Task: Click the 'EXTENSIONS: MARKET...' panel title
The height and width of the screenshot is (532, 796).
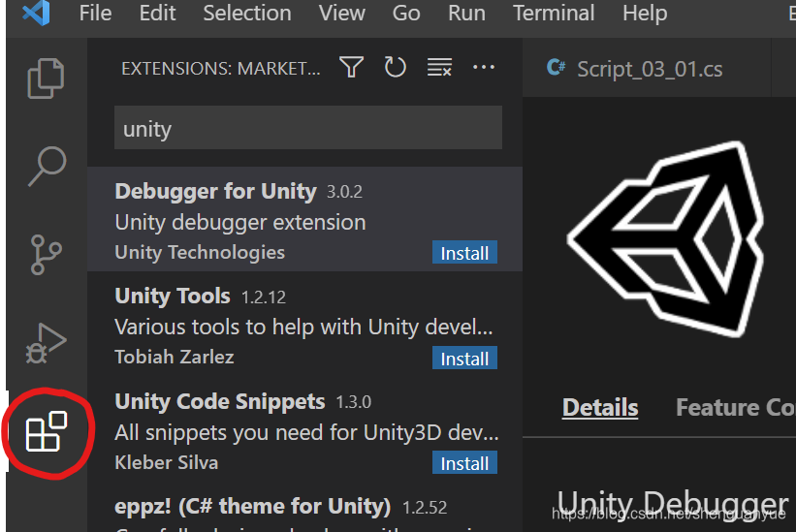Action: [x=221, y=68]
